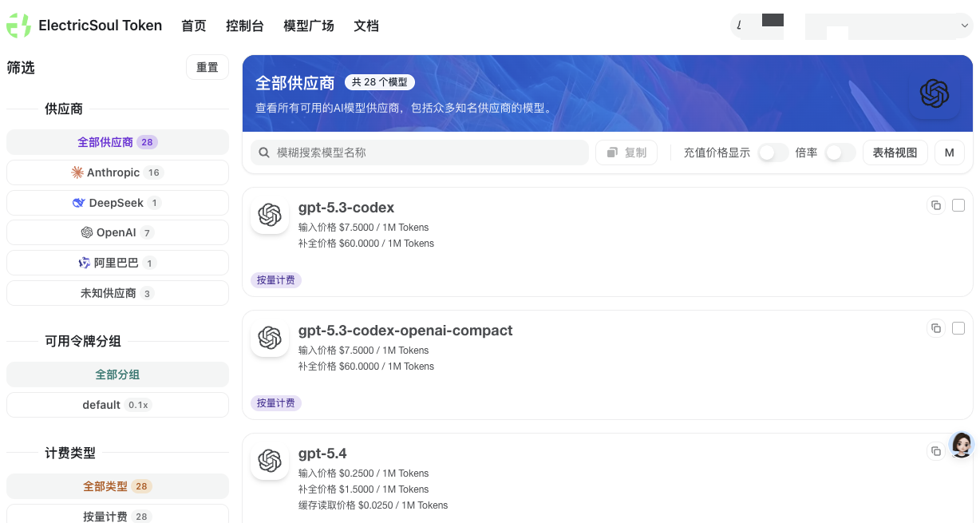Click the ElectricSoul Token brand name
The height and width of the screenshot is (523, 980).
click(101, 26)
